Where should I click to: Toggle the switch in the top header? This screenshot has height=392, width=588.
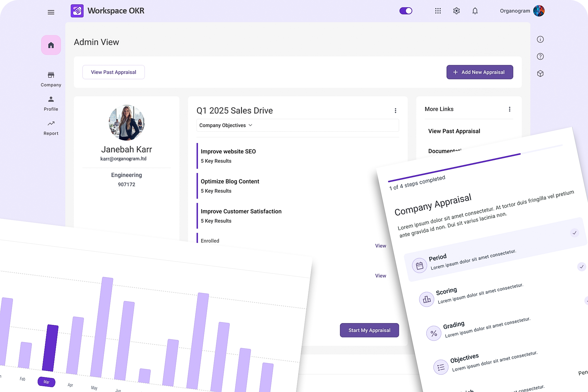(x=406, y=11)
